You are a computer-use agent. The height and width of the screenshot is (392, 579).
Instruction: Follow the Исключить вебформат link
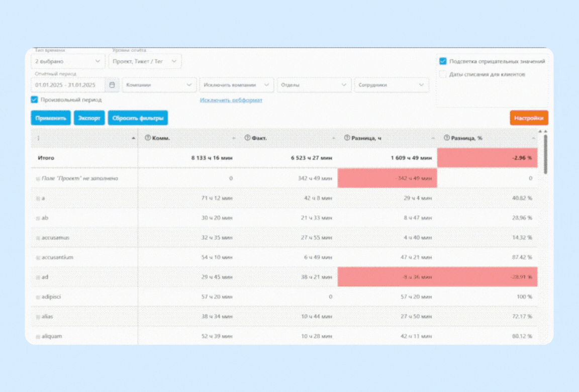[x=231, y=100]
